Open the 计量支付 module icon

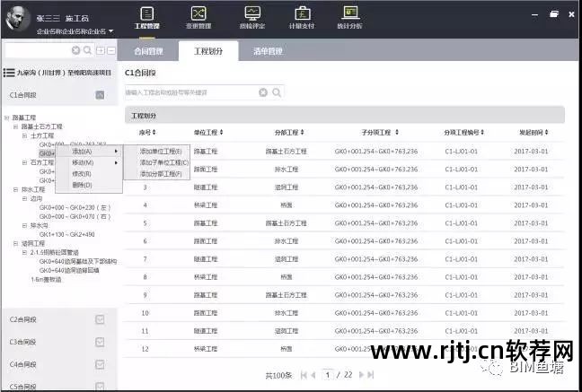coord(304,18)
